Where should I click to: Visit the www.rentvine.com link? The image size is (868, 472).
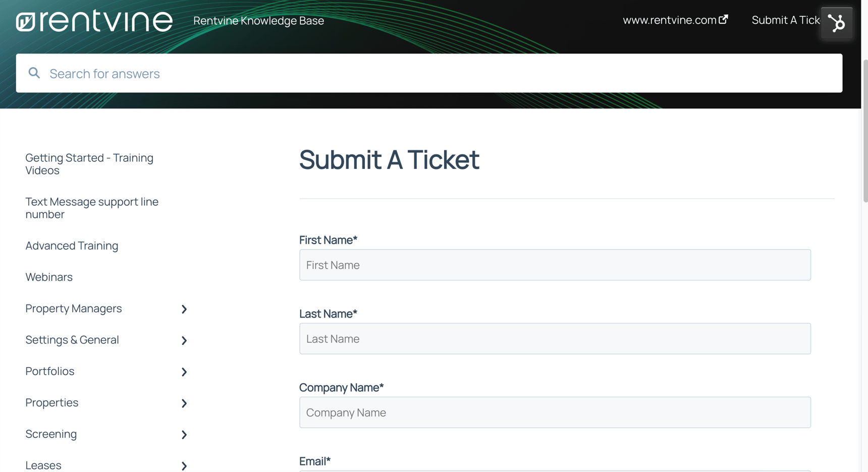[671, 20]
